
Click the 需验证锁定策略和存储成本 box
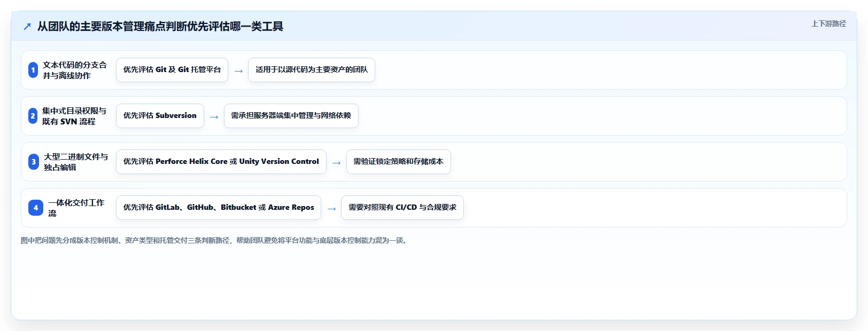coord(399,162)
